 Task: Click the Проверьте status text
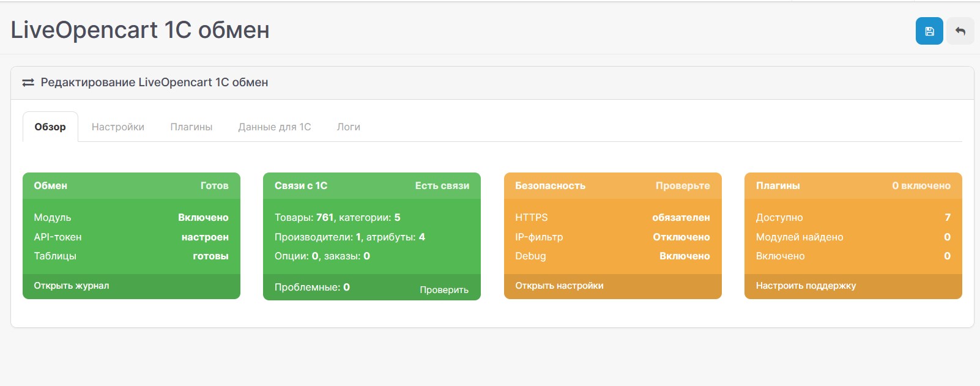683,185
